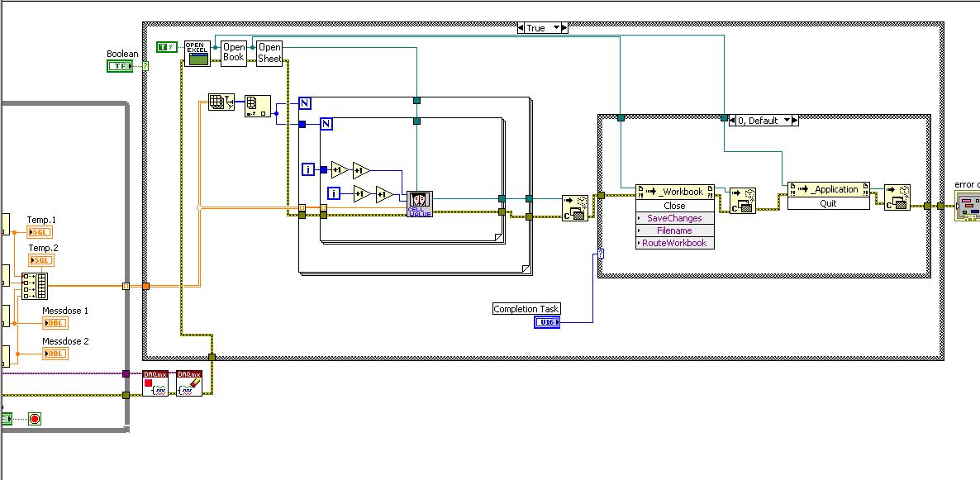Image resolution: width=980 pixels, height=480 pixels.
Task: Select Close Reference node after inner loops
Action: click(575, 207)
